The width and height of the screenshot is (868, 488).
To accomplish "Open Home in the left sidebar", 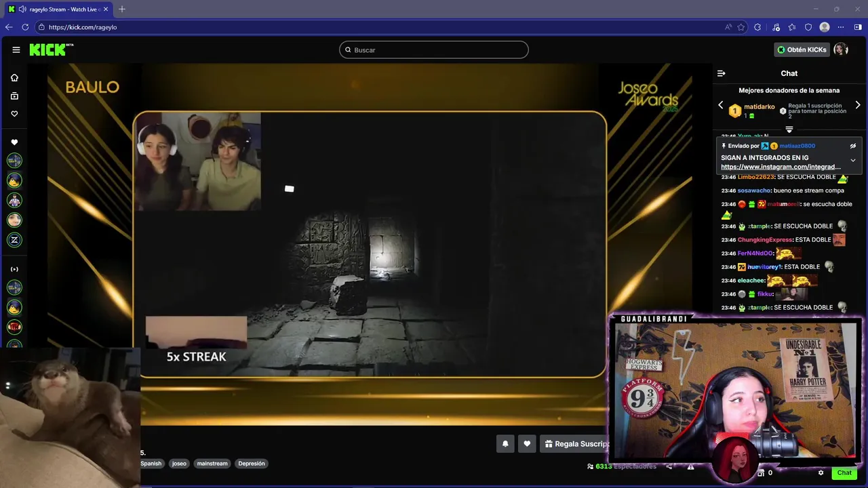I will (x=14, y=78).
